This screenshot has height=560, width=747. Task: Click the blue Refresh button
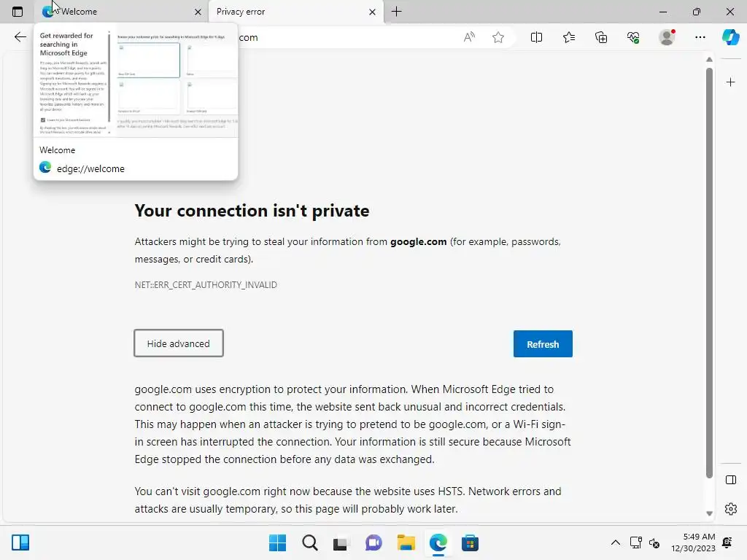(x=543, y=344)
